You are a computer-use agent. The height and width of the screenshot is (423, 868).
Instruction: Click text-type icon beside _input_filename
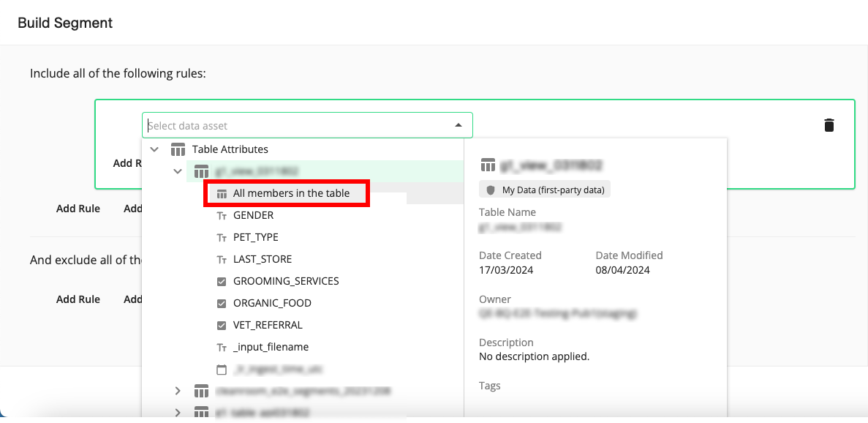coord(222,348)
